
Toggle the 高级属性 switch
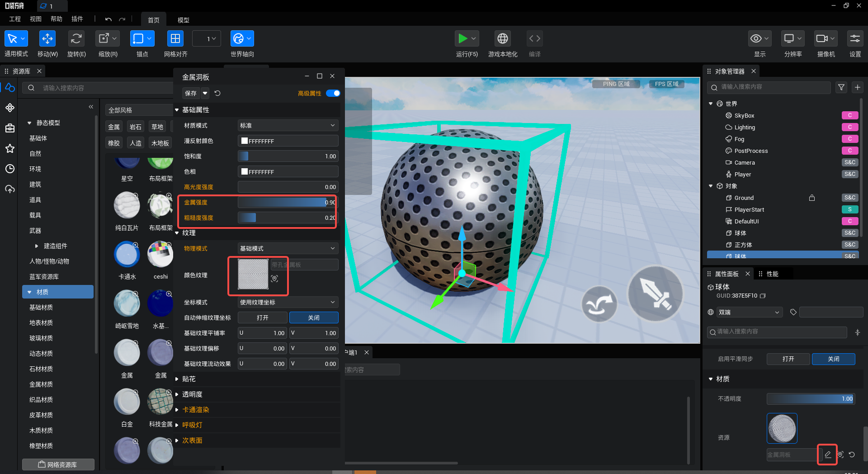333,93
